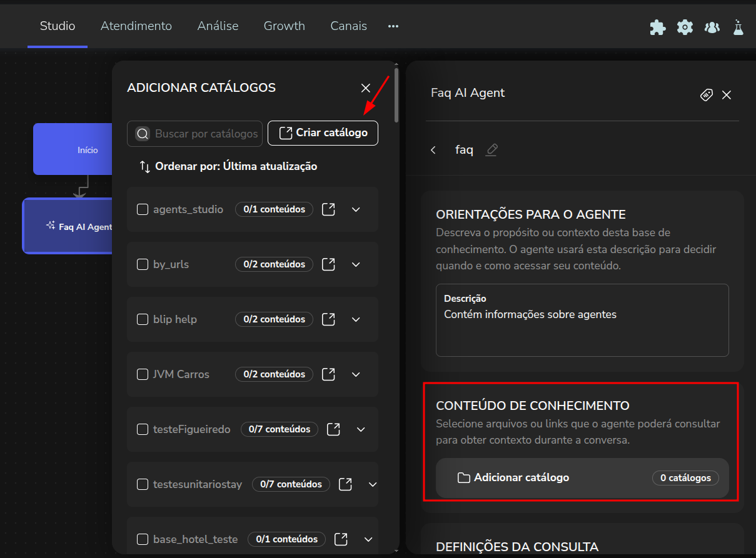
Task: Open the lab flask test icon
Action: pos(738,27)
